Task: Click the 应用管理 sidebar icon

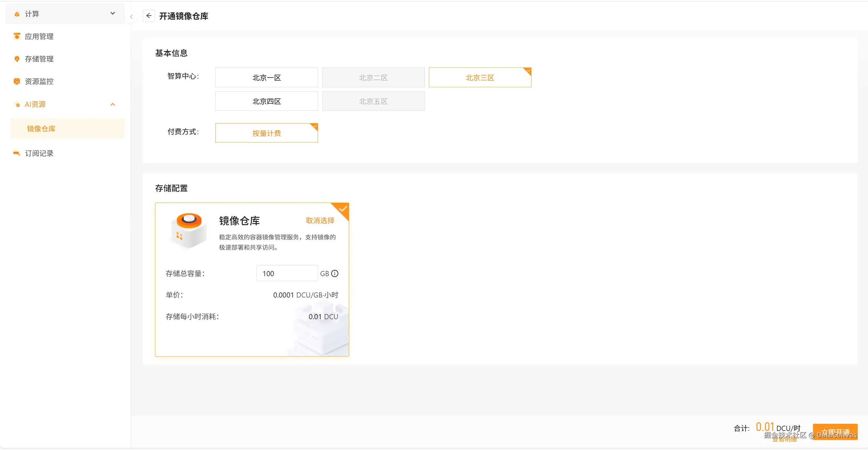Action: 17,36
